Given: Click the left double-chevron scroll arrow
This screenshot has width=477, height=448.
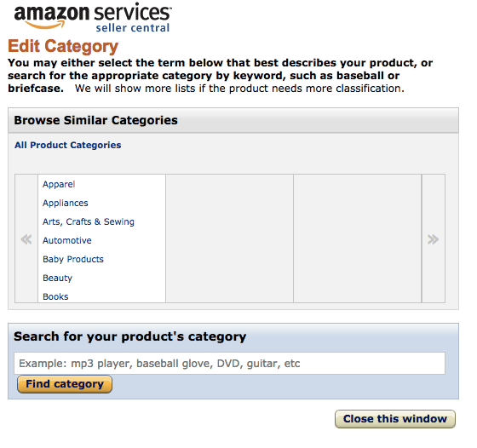Looking at the screenshot, I should point(26,239).
